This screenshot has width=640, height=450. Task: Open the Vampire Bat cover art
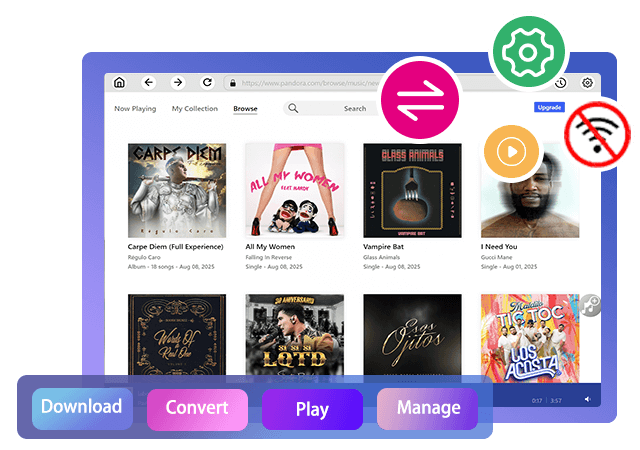pyautogui.click(x=412, y=190)
